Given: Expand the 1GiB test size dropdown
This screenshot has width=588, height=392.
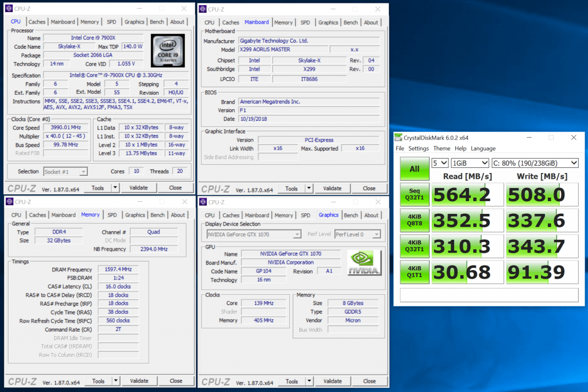Looking at the screenshot, I should [x=470, y=163].
